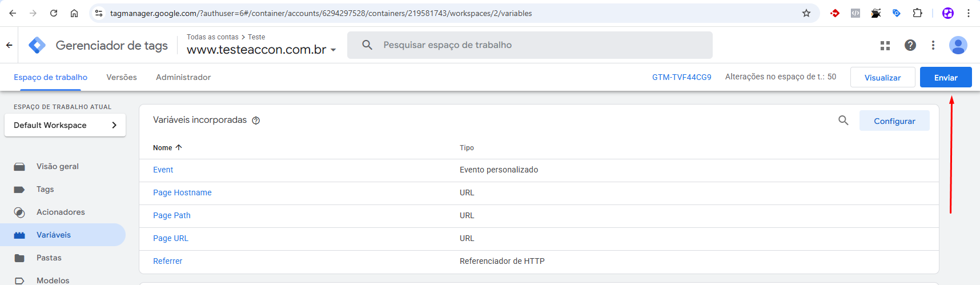Open the Default Workspace selector
Image resolution: width=980 pixels, height=285 pixels.
(65, 125)
